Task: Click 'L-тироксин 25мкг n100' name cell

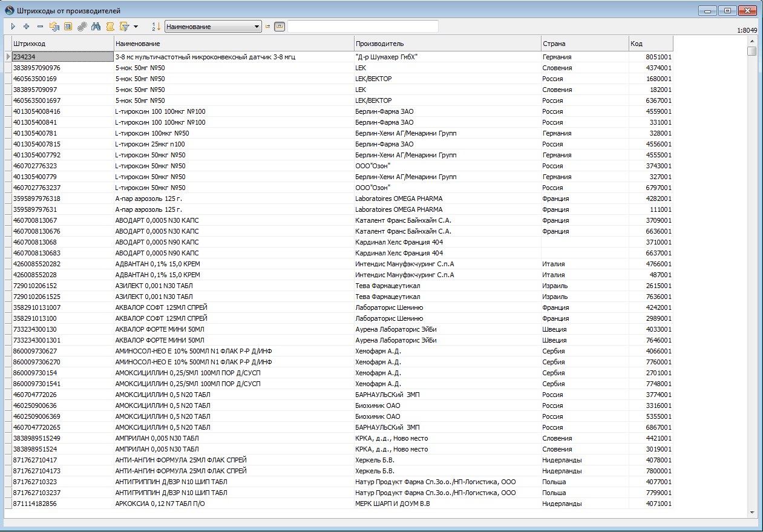Action: (x=234, y=144)
